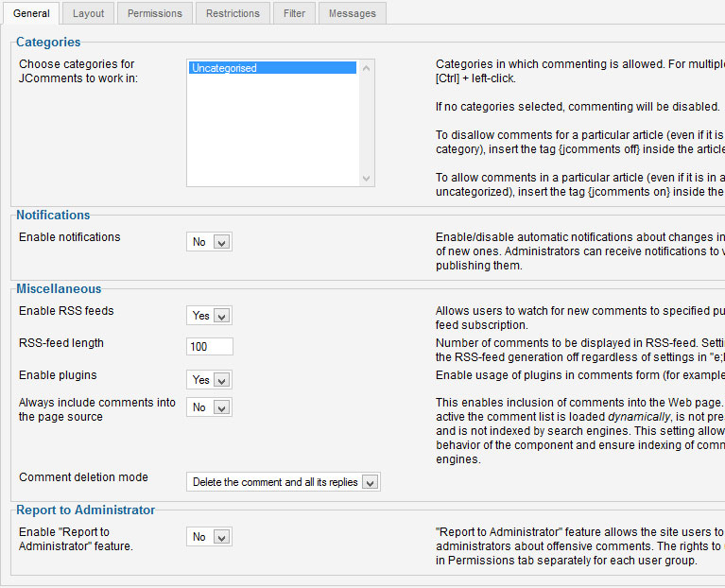This screenshot has height=588, width=725.
Task: Click the 'Comment deletion mode' label text
Action: (83, 477)
